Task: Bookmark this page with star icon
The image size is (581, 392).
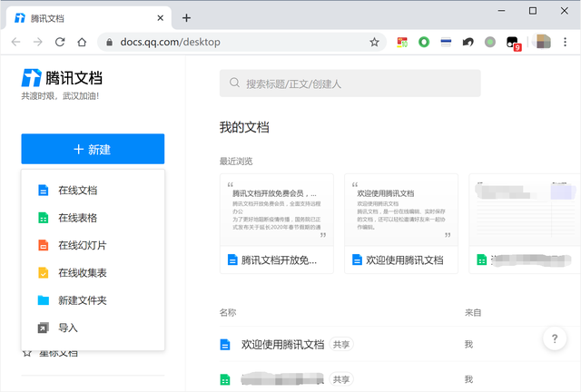Action: 374,42
